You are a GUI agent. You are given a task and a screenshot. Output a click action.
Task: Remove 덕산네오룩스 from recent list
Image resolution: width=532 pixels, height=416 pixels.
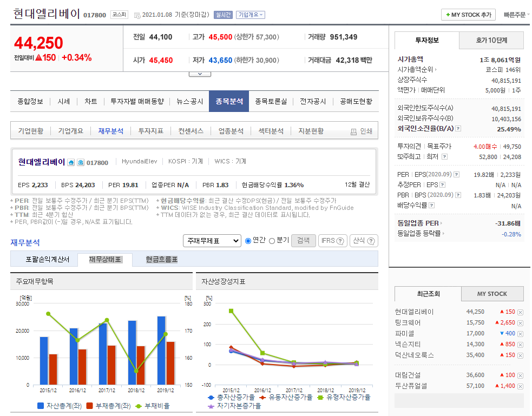click(521, 355)
